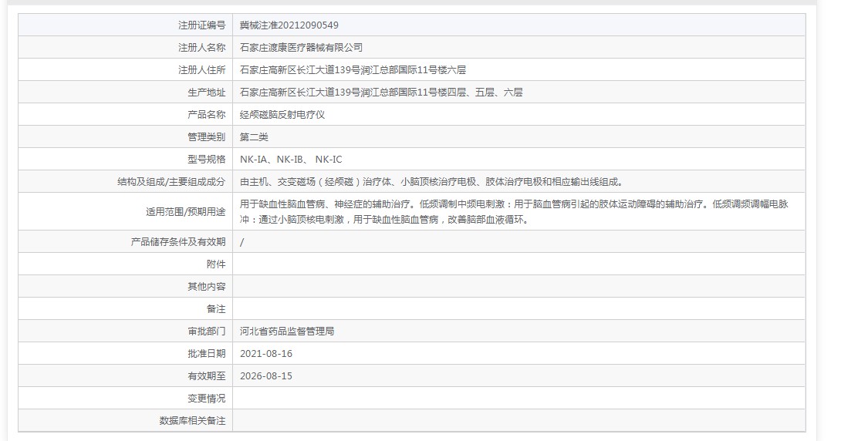868x441 pixels.
Task: Select management category value 第二类
Action: pos(254,136)
